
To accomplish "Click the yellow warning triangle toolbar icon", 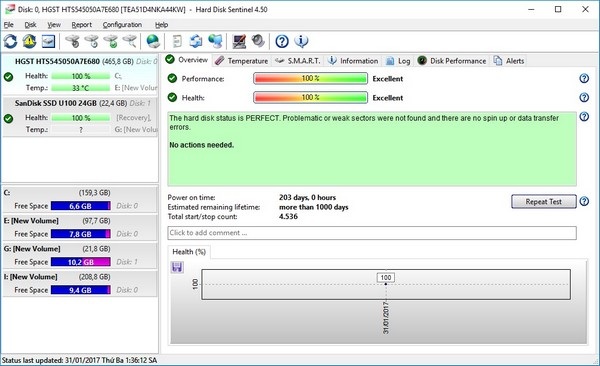I will (29, 41).
